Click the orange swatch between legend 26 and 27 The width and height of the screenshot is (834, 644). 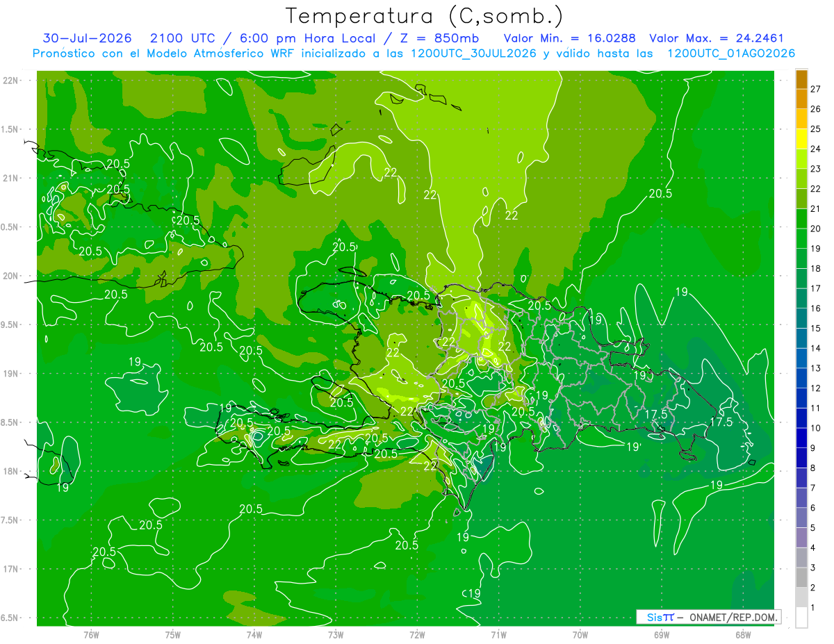(x=801, y=99)
